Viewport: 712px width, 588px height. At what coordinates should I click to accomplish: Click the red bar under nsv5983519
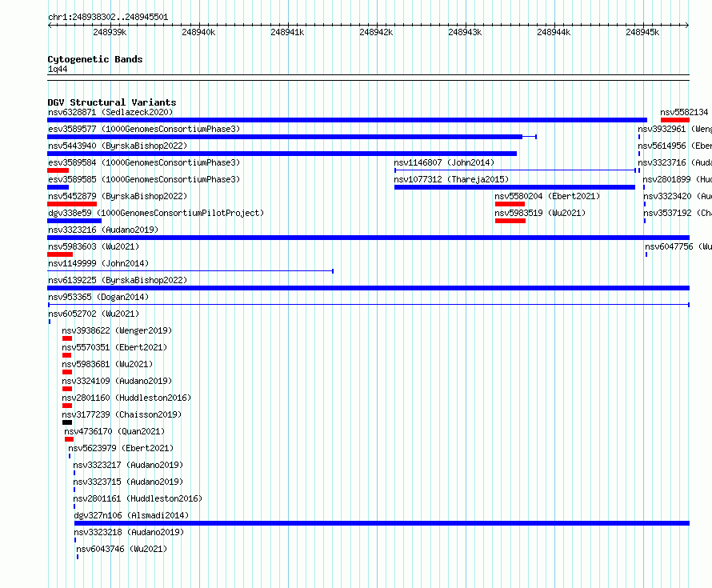coord(510,221)
